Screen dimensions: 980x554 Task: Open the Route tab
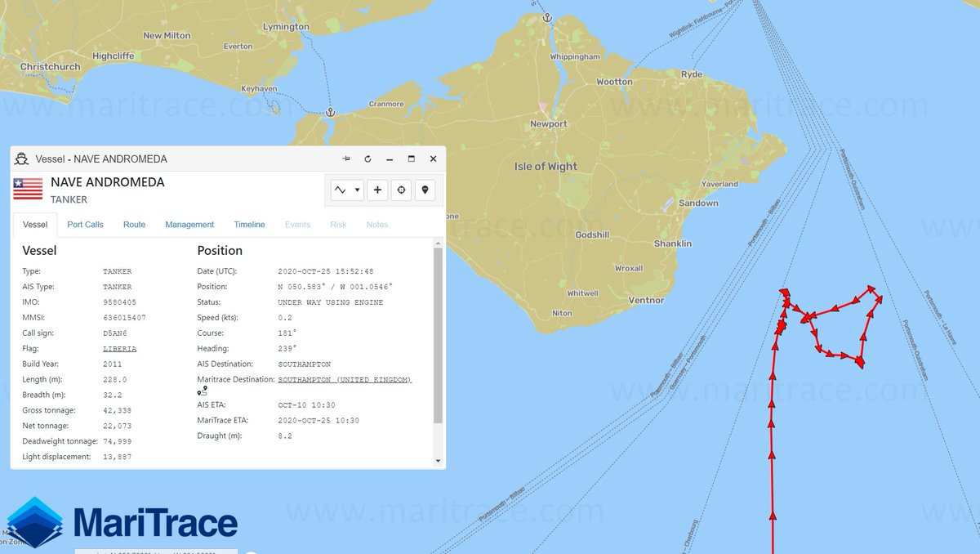134,224
